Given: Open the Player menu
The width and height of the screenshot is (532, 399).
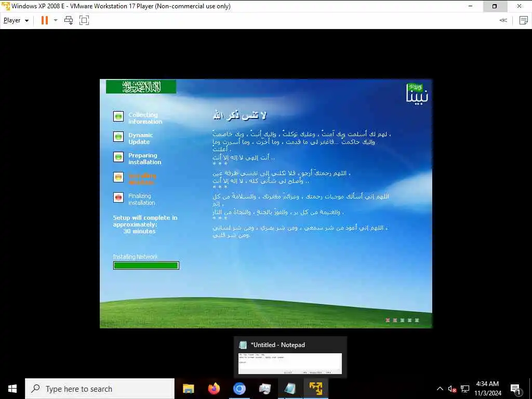Looking at the screenshot, I should pyautogui.click(x=16, y=20).
